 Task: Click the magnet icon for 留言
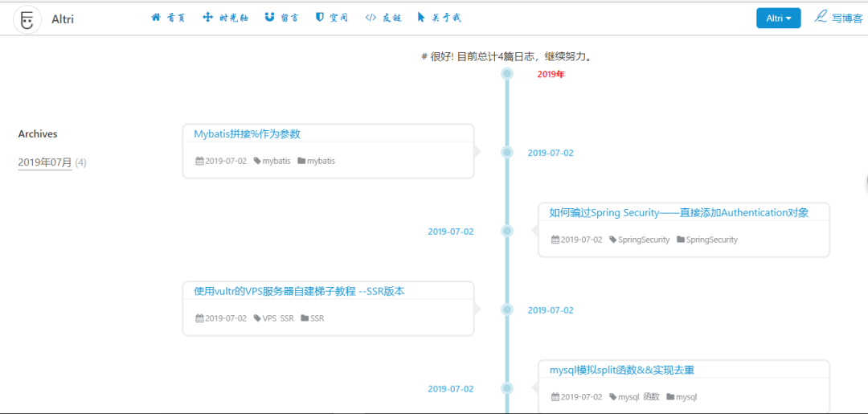point(269,18)
